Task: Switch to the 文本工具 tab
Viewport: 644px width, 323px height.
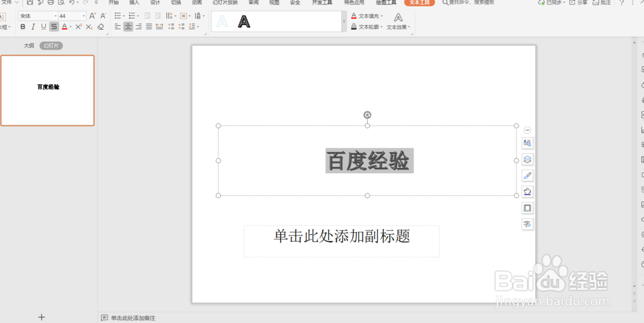Action: coord(419,3)
